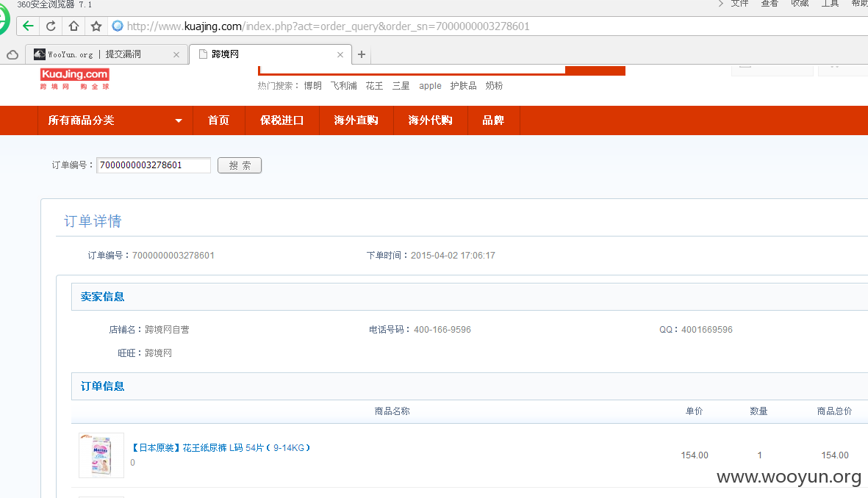Click hot search term 三星
Image resolution: width=868 pixels, height=498 pixels.
point(401,86)
